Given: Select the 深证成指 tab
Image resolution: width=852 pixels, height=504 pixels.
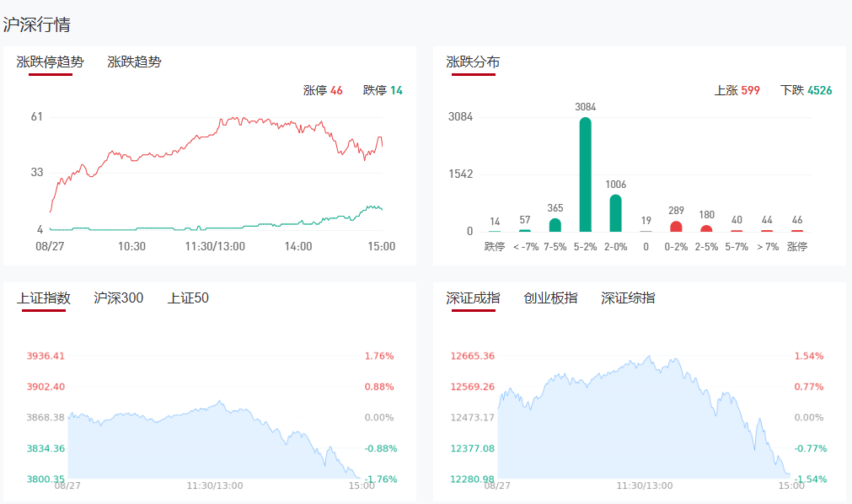Looking at the screenshot, I should tap(473, 298).
